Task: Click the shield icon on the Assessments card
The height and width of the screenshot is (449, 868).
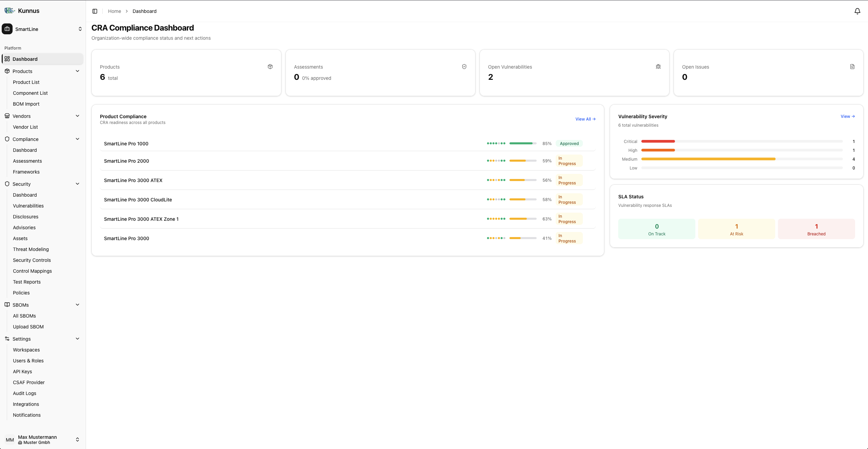Action: 464,66
